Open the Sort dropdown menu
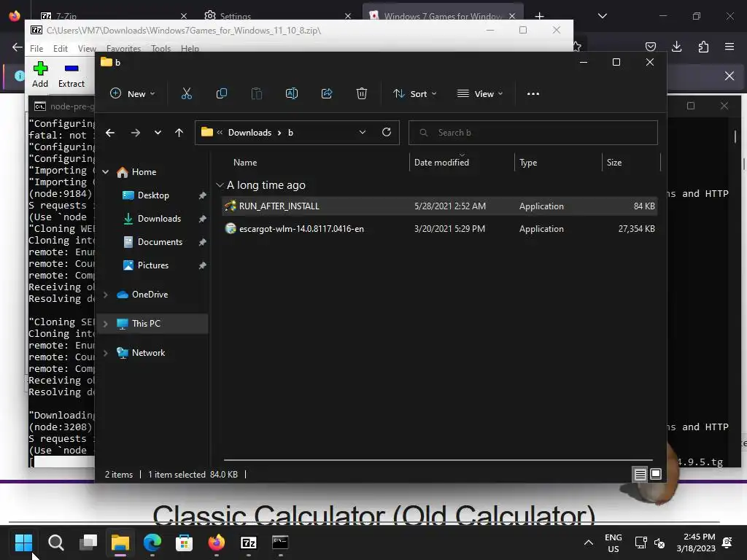Screen dimensions: 747x560 click(x=414, y=94)
